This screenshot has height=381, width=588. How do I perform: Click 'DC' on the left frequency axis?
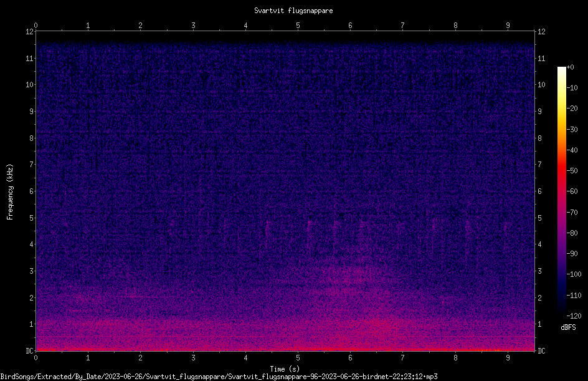point(29,351)
